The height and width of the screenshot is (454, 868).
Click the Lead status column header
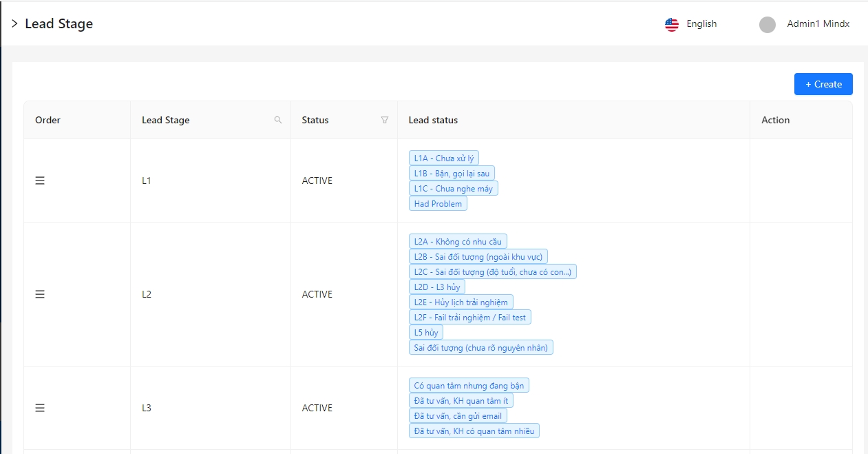point(433,120)
